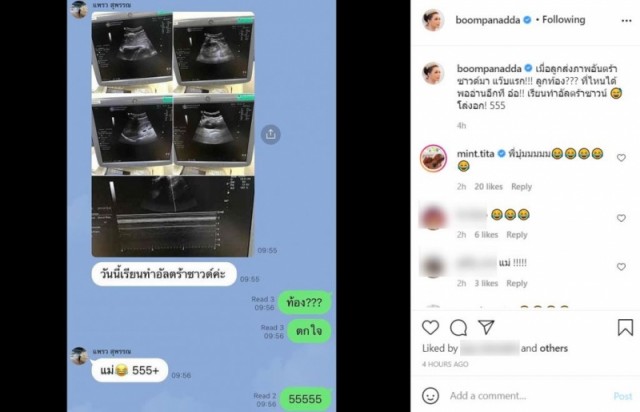The width and height of the screenshot is (640, 412).
Task: Share the post via paper plane icon
Action: point(486,327)
